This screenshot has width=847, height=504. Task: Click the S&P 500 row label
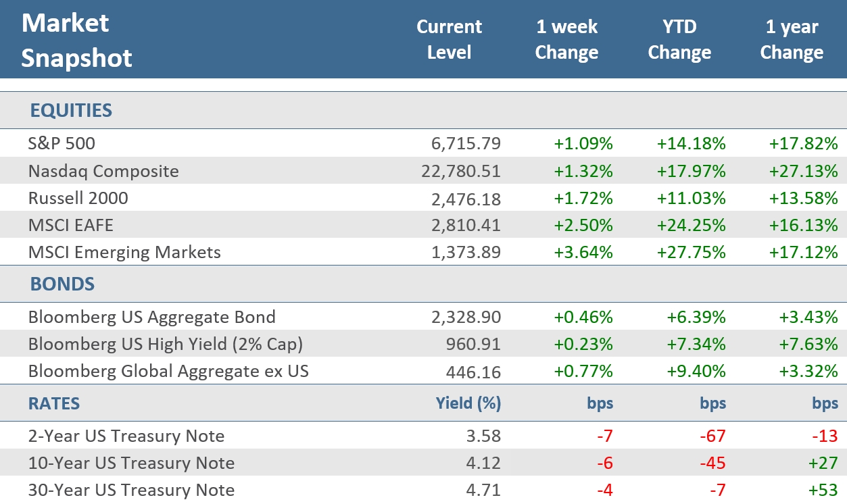point(62,143)
